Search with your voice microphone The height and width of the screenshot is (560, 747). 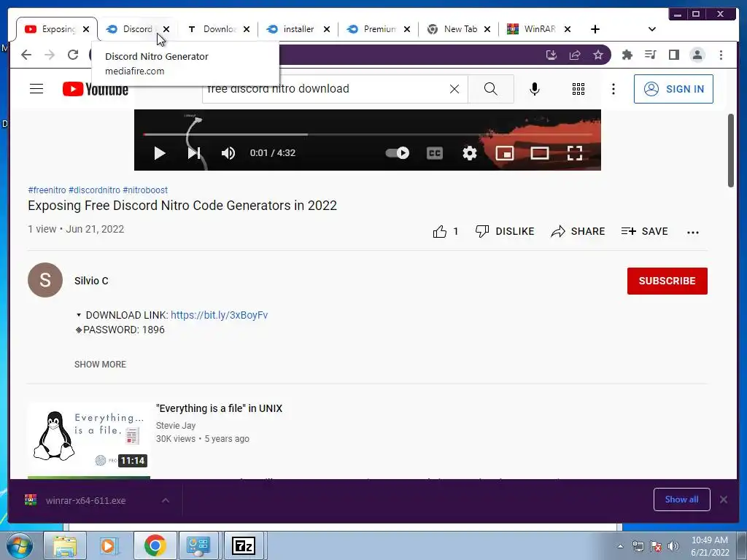click(535, 89)
